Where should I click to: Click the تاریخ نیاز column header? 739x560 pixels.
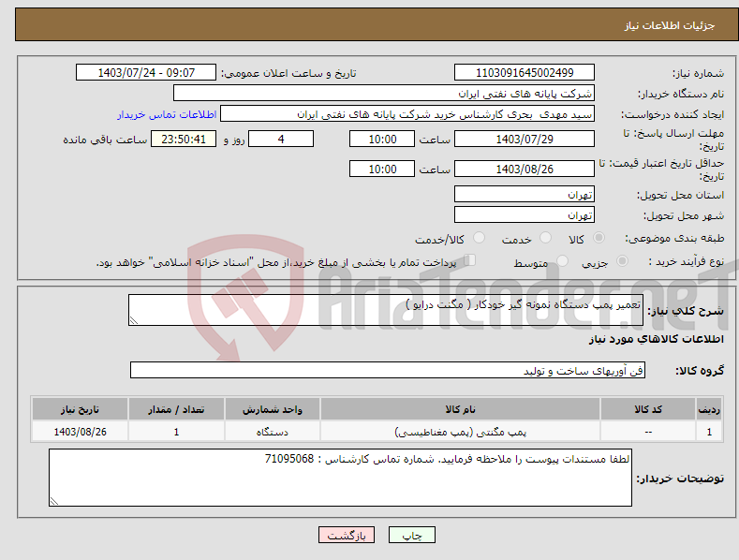[80, 409]
